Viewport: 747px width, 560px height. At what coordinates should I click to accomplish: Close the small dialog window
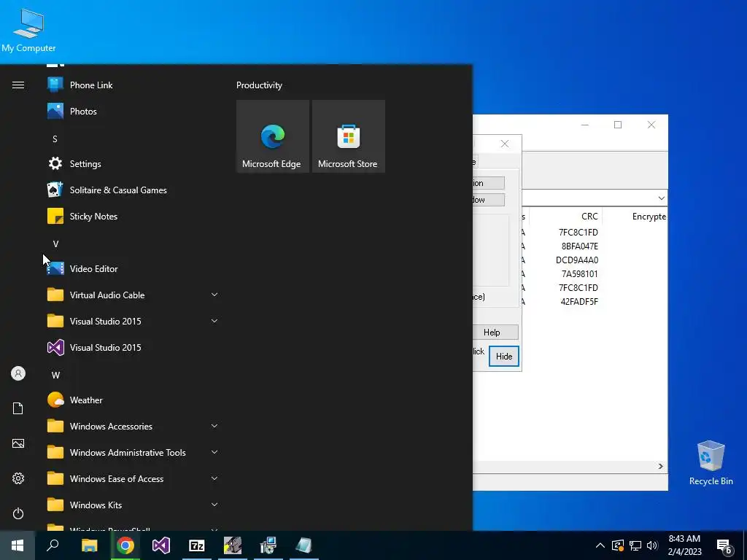pos(505,144)
